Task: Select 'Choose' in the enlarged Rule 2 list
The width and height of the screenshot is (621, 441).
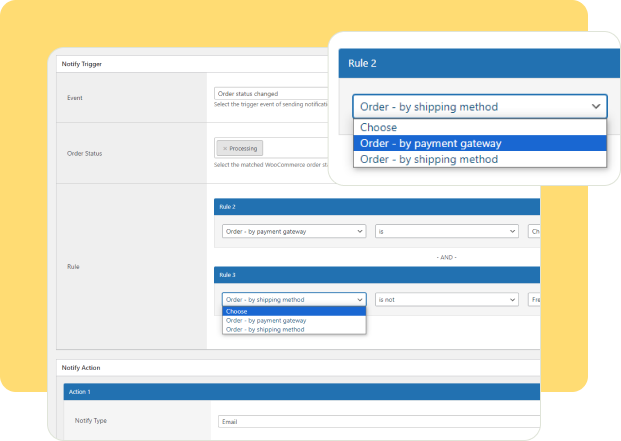Action: pyautogui.click(x=480, y=127)
